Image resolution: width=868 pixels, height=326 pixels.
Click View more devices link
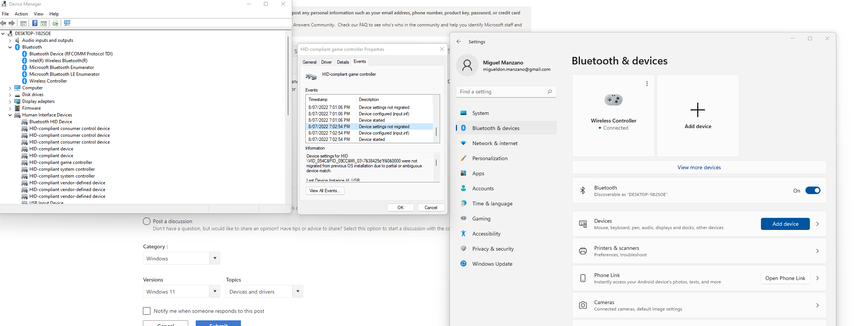click(x=699, y=167)
